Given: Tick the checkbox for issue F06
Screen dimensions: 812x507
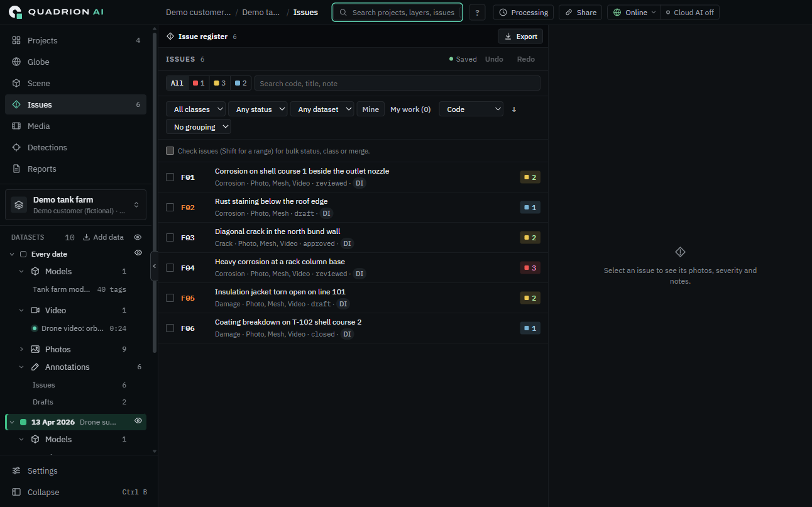Looking at the screenshot, I should 170,328.
